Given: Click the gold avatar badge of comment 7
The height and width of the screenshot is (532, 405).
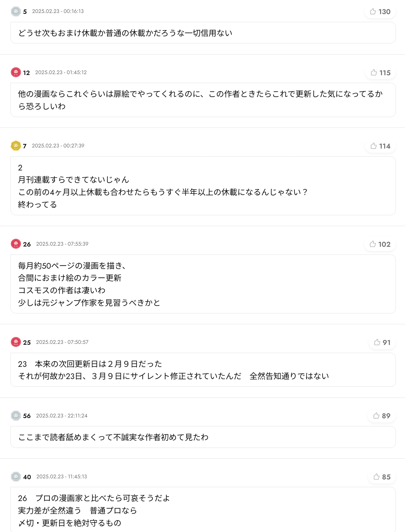Looking at the screenshot, I should coord(16,146).
